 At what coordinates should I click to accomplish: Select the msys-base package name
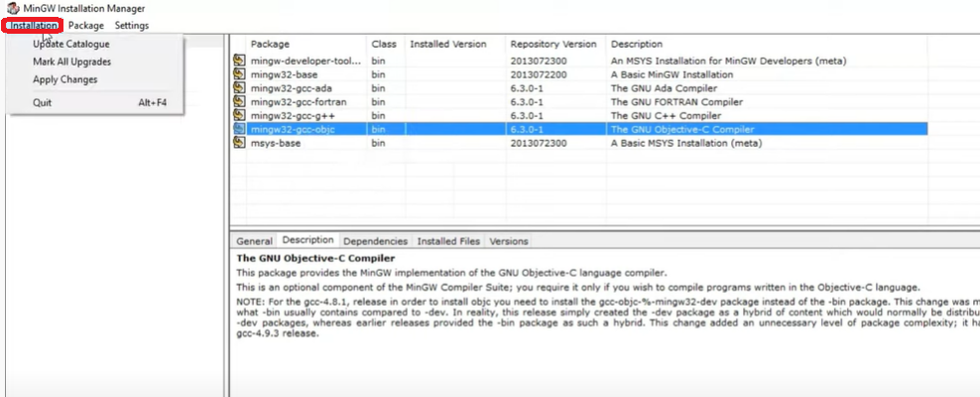[276, 144]
